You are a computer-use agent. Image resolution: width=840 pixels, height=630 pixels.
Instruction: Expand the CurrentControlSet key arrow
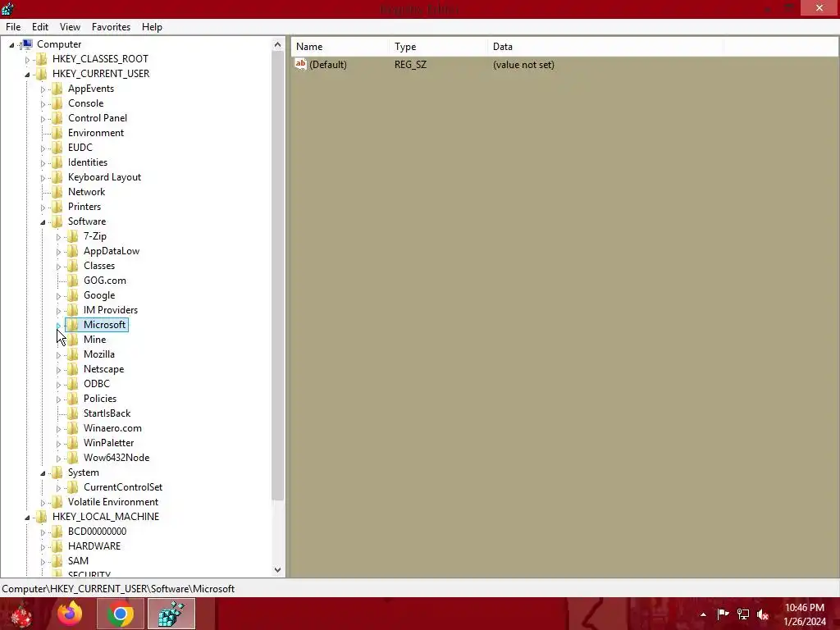58,488
